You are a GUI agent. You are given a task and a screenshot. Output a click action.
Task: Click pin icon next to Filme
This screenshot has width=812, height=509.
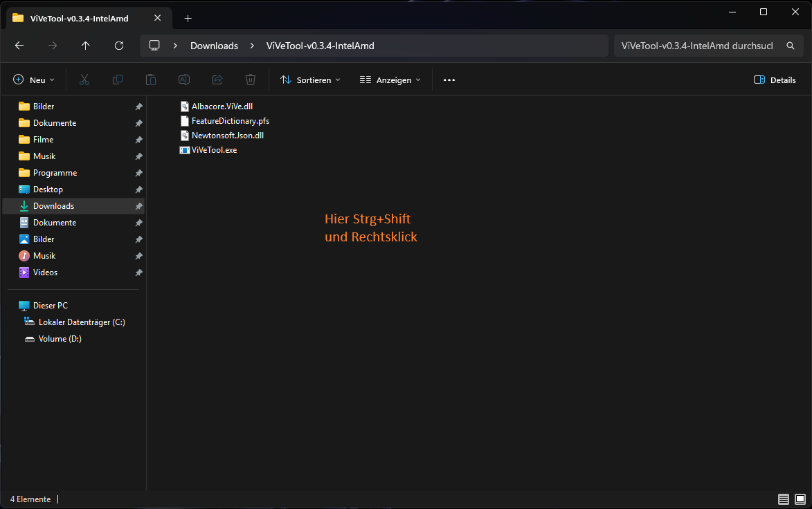coord(138,140)
